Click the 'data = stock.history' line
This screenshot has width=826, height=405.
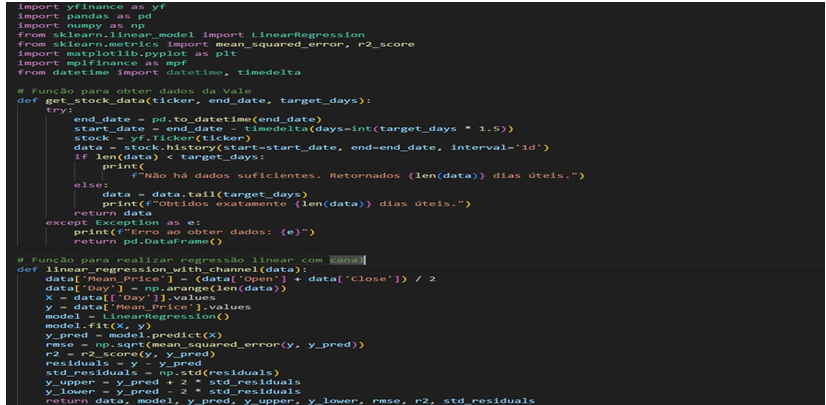point(311,147)
